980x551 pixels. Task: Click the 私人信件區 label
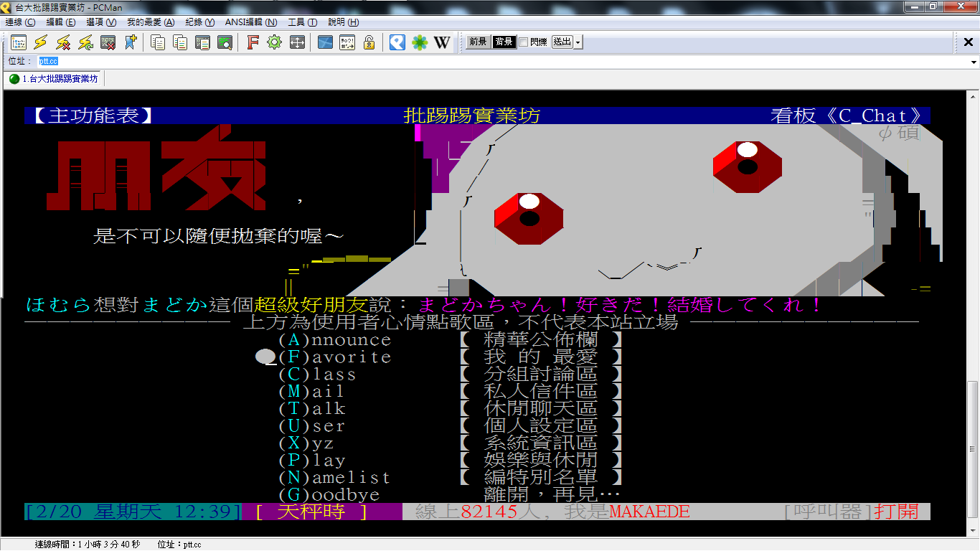[541, 392]
